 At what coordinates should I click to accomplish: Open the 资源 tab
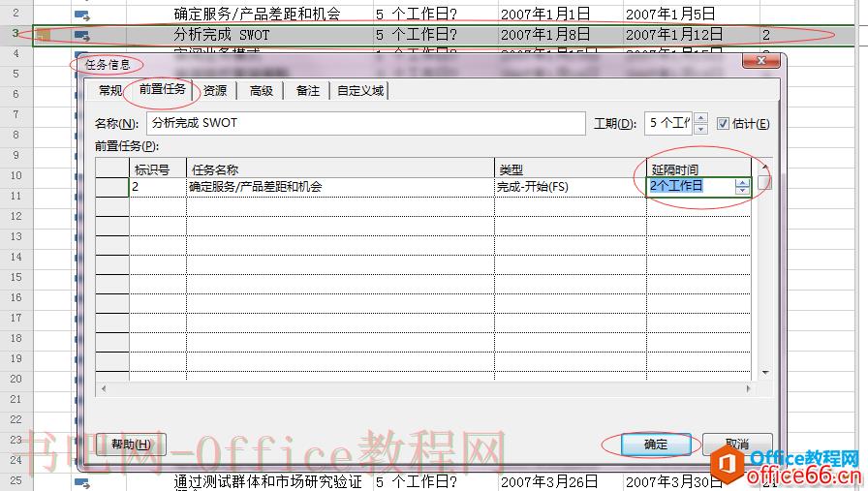coord(215,91)
